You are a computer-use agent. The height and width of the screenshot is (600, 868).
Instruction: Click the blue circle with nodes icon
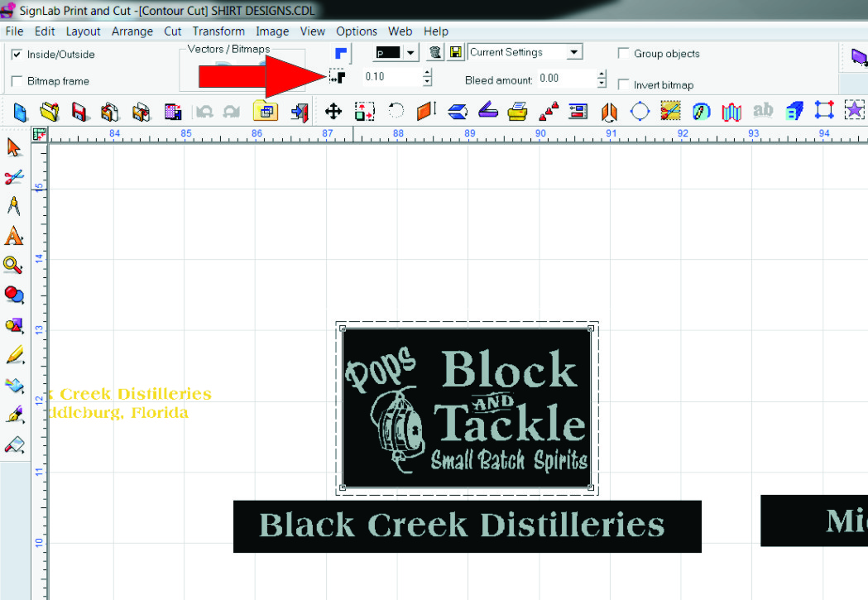pos(640,111)
